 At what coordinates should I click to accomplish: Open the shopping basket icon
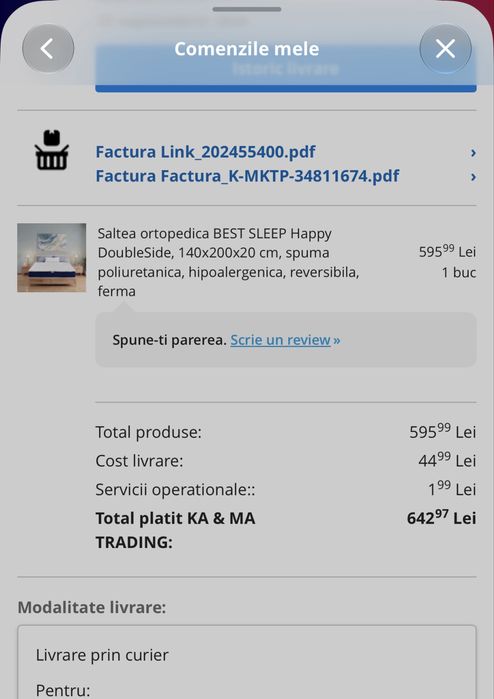(52, 150)
